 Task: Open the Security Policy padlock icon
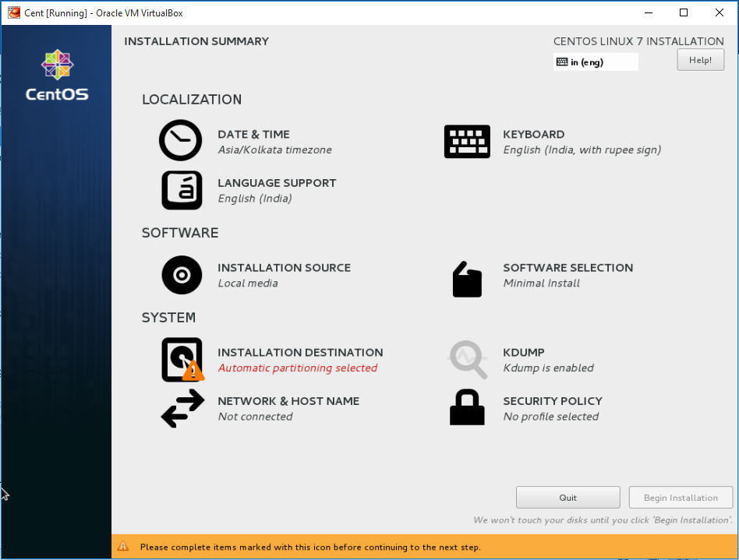pyautogui.click(x=467, y=407)
